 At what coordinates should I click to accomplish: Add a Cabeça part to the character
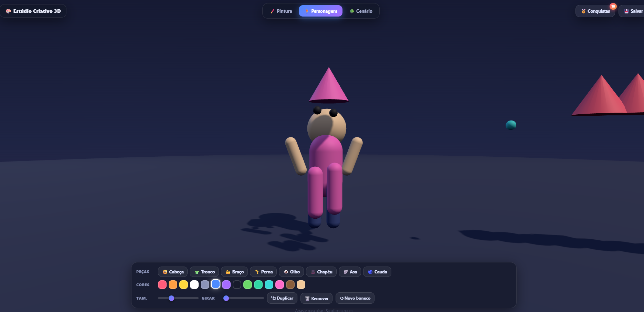[173, 272]
